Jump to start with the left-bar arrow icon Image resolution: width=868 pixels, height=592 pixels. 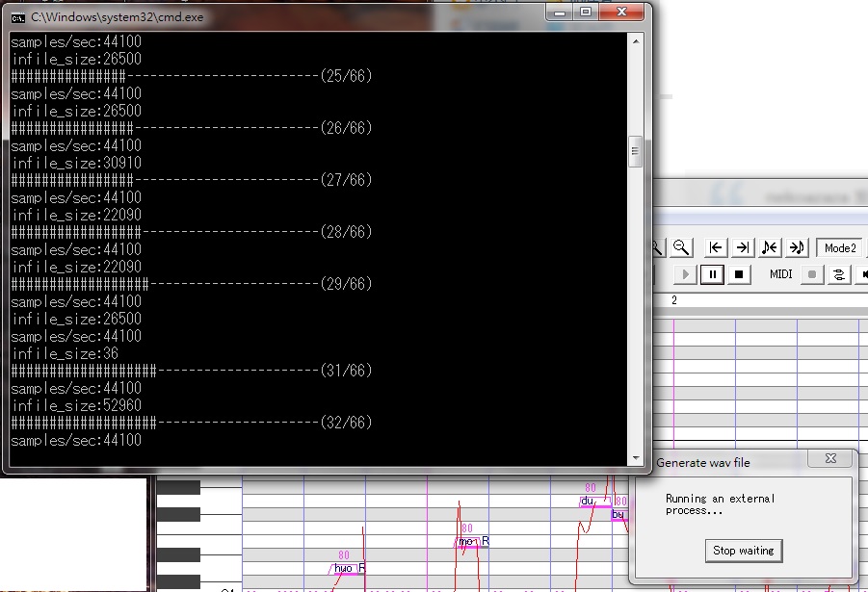(715, 247)
